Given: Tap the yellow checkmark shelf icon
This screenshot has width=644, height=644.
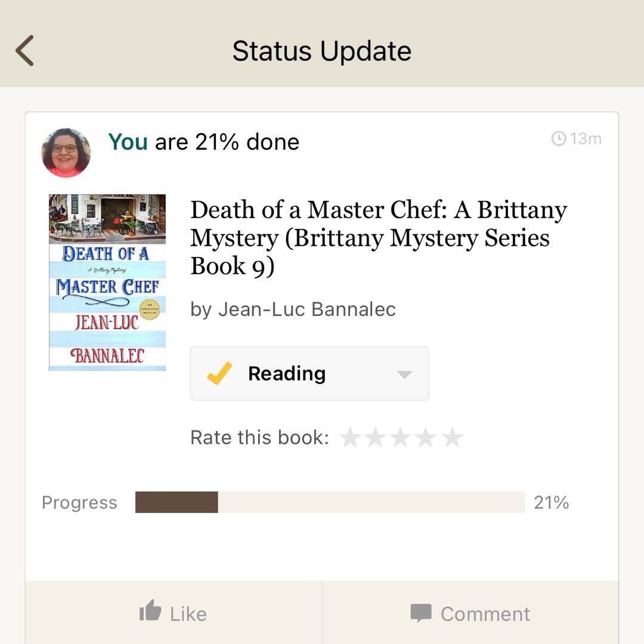Looking at the screenshot, I should click(x=219, y=374).
